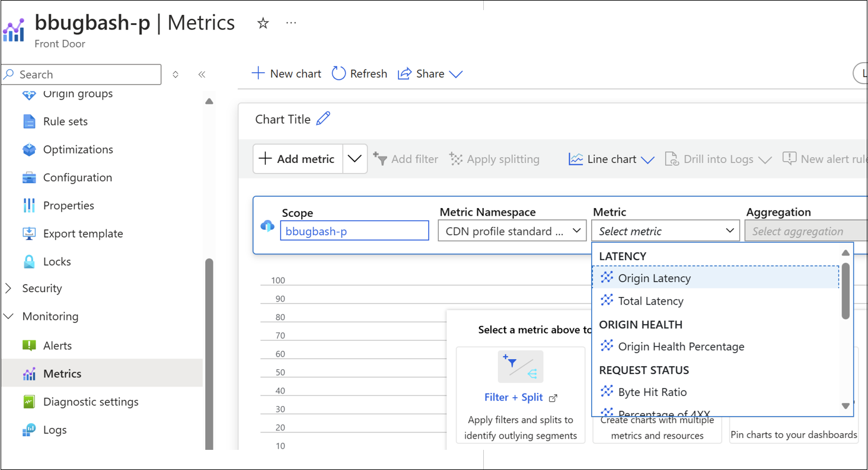Click the favorite star icon

click(263, 23)
